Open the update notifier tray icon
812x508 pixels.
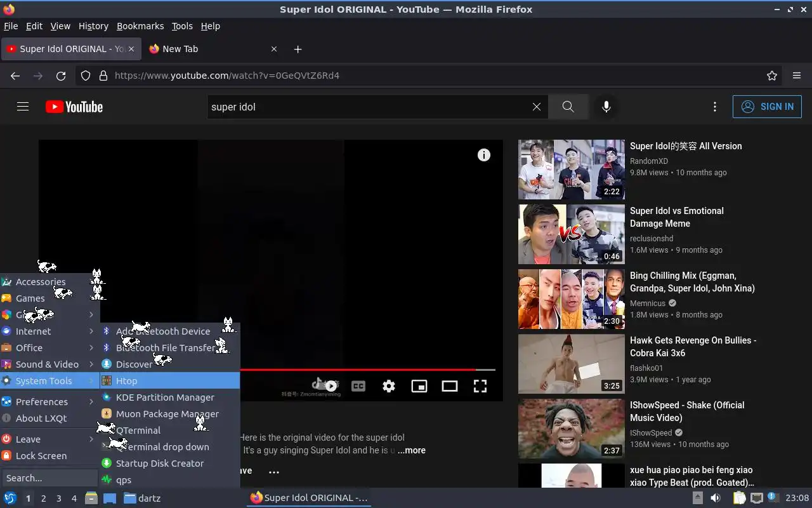click(773, 497)
